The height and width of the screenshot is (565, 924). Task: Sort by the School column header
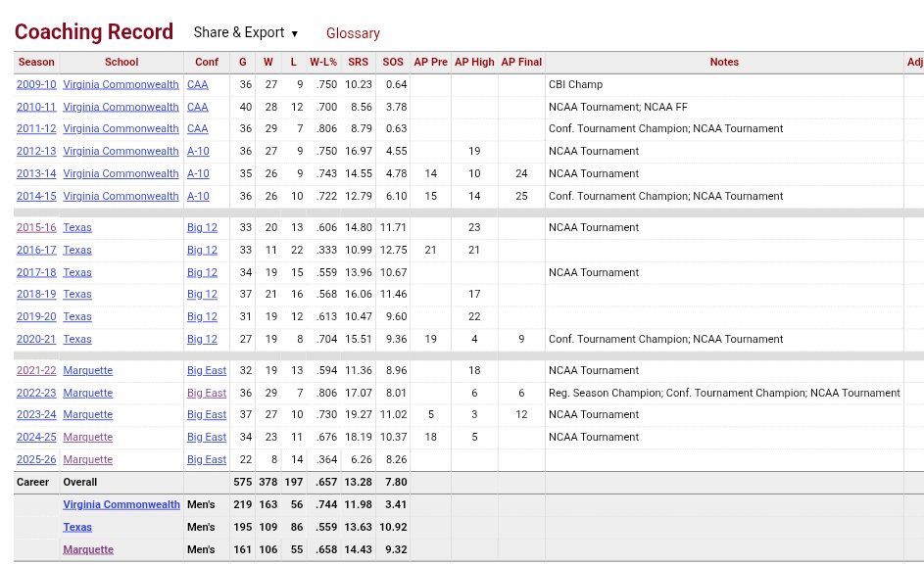[x=122, y=62]
